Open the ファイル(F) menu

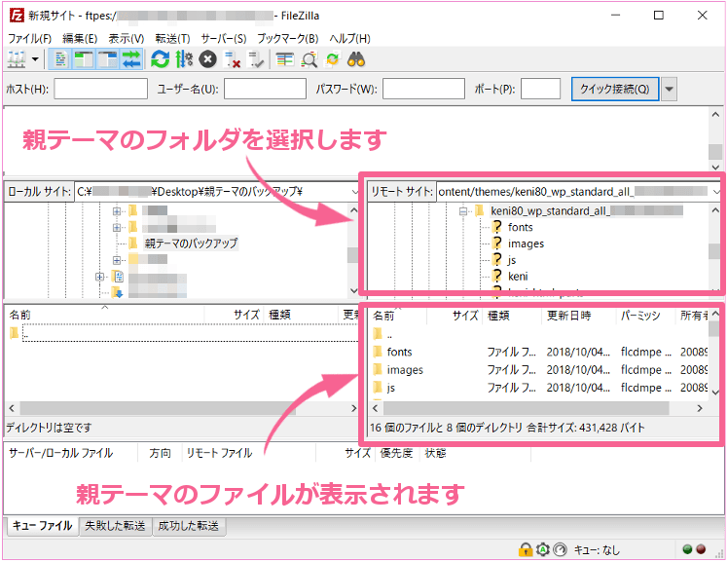pos(29,39)
